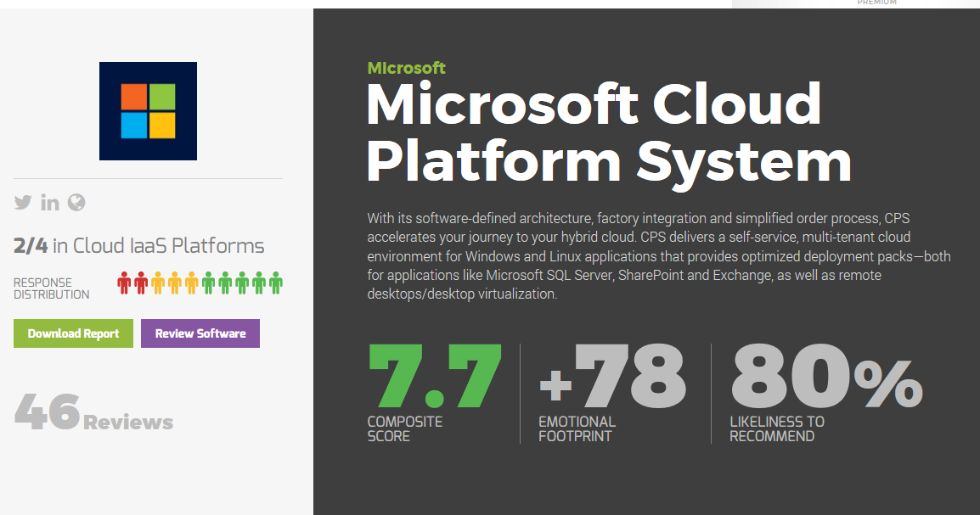Open the Twitter profile icon
The image size is (980, 515).
pos(23,203)
